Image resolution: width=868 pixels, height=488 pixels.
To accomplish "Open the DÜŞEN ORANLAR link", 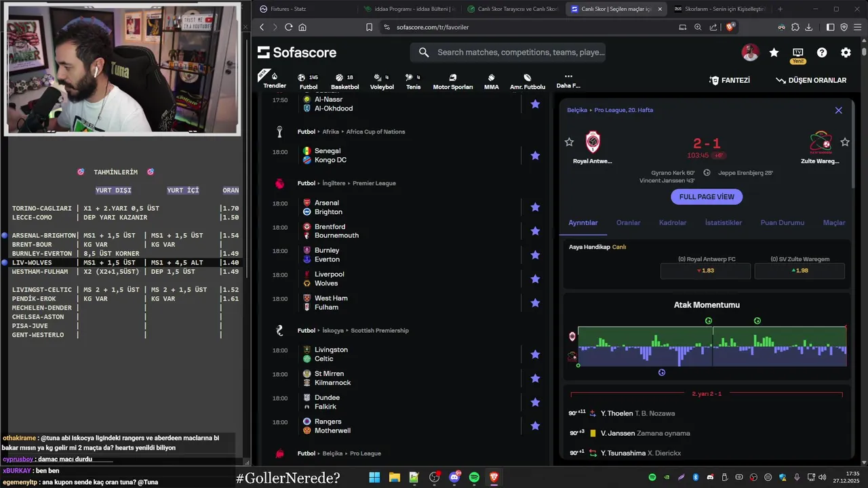I will click(x=811, y=80).
